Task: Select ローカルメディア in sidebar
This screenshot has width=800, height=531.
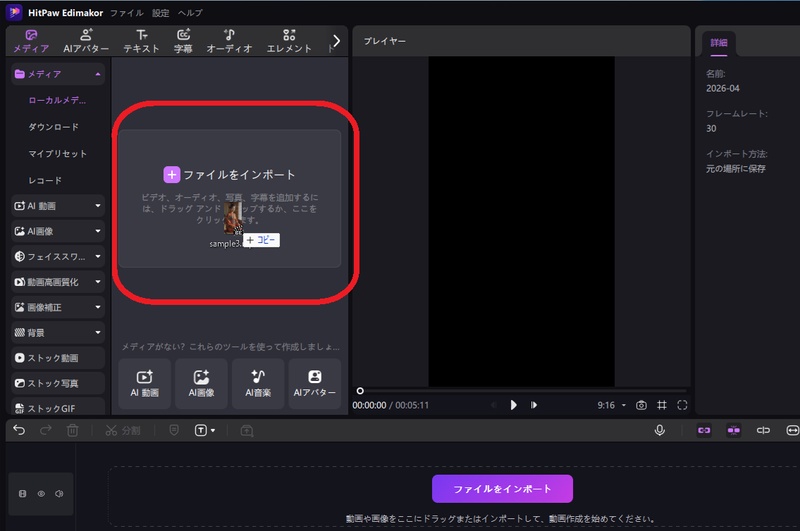Action: [x=57, y=100]
